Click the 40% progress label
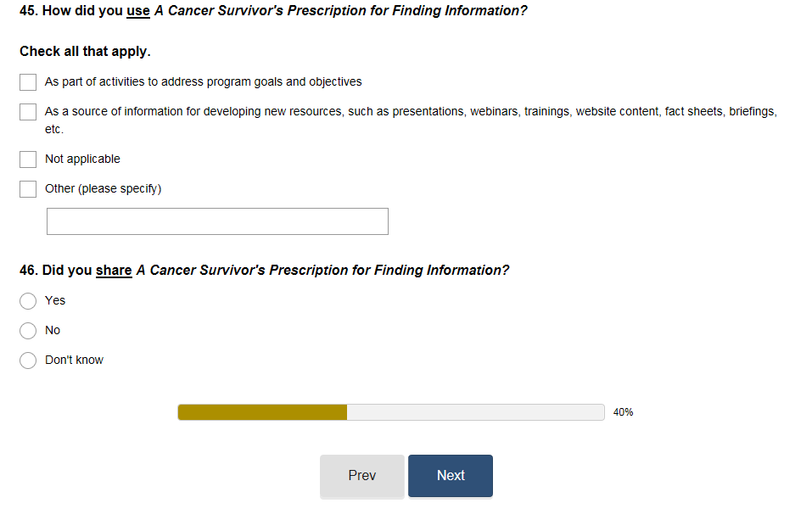812x520 pixels. (623, 412)
